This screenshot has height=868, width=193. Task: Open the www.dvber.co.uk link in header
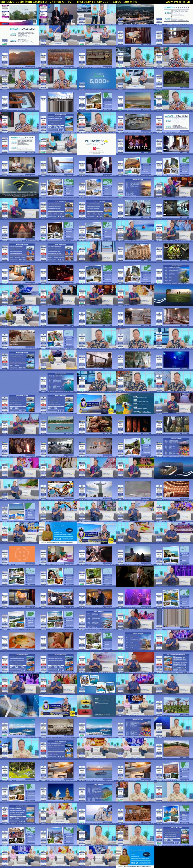click(178, 2)
